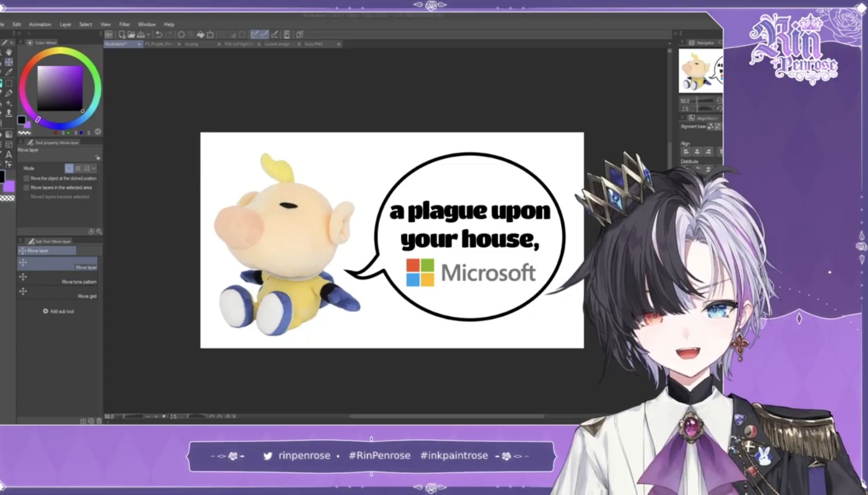Select the Pen nib tool

tap(9, 93)
